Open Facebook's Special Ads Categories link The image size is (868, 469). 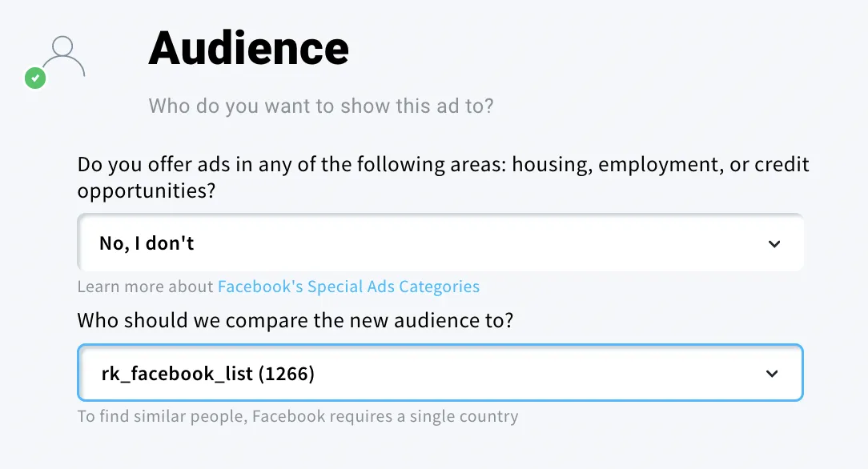coord(348,287)
